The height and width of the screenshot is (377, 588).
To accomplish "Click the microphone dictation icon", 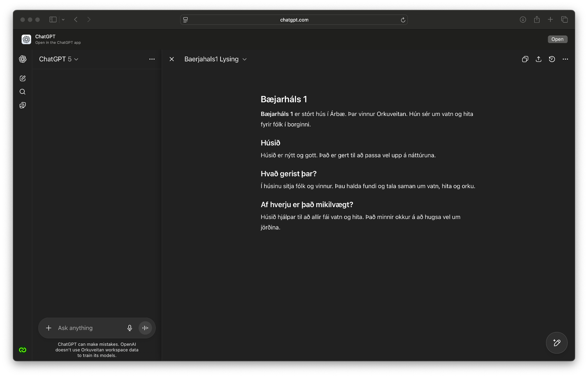I will tap(129, 328).
